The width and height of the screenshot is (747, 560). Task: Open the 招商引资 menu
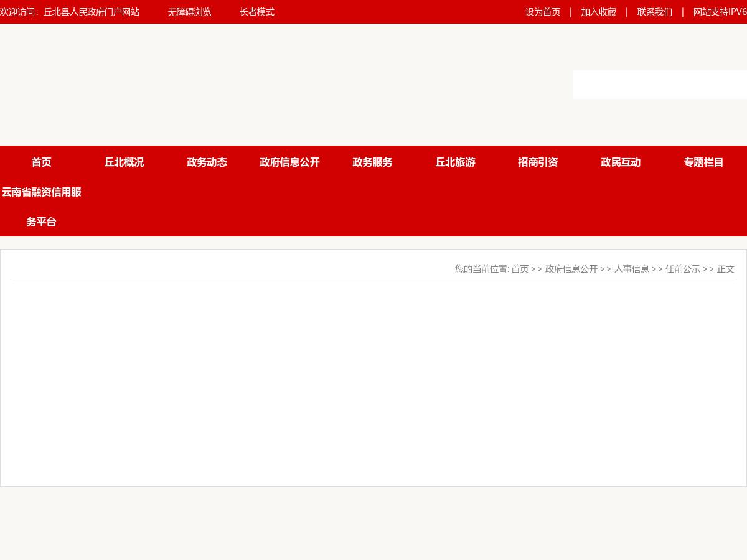coord(538,162)
